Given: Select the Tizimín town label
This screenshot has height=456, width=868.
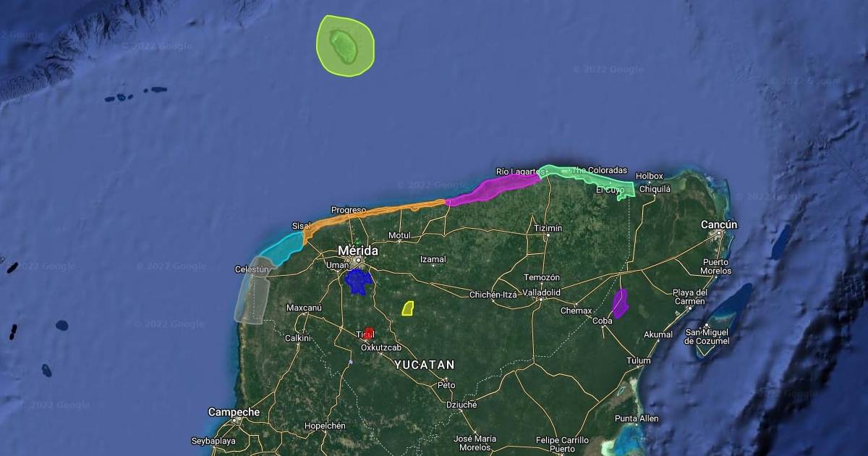Looking at the screenshot, I should tap(548, 229).
